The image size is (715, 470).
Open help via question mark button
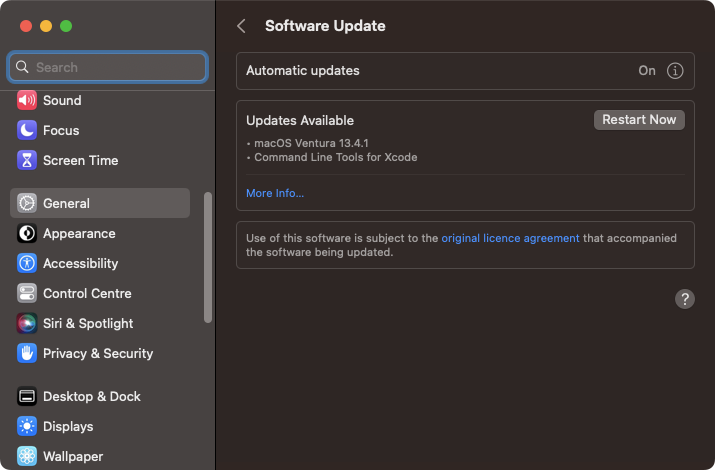pos(684,299)
